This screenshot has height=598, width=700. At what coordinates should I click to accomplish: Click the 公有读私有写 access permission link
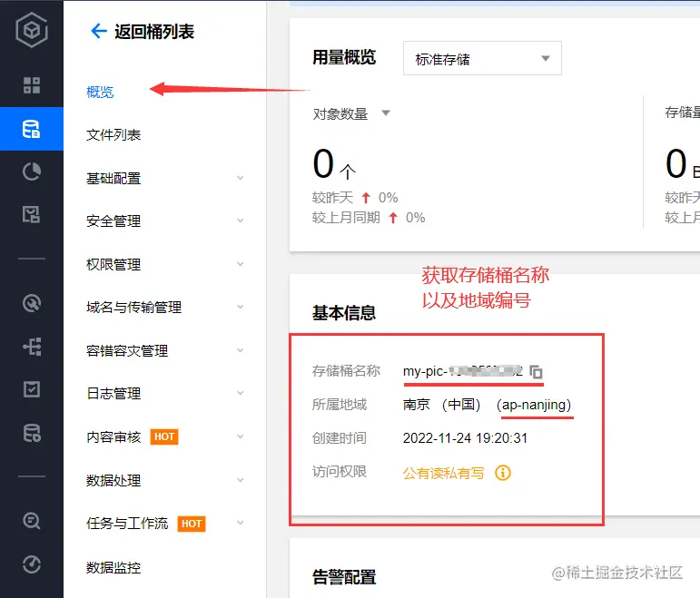click(443, 473)
